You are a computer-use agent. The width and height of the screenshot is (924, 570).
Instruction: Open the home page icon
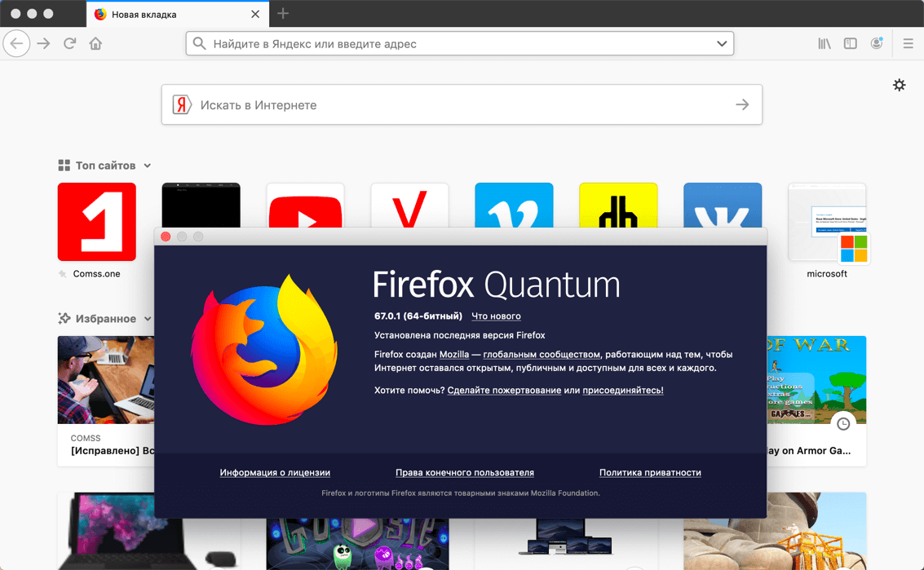pyautogui.click(x=94, y=43)
